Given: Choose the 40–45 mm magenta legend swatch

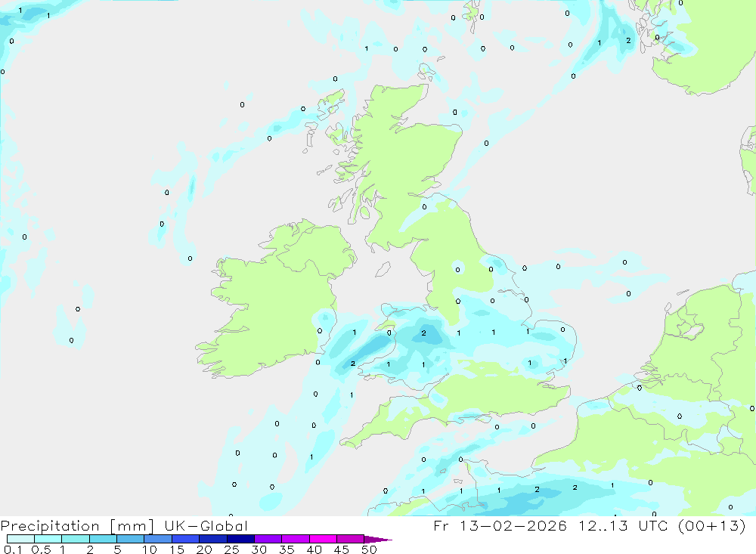Looking at the screenshot, I should [x=323, y=539].
